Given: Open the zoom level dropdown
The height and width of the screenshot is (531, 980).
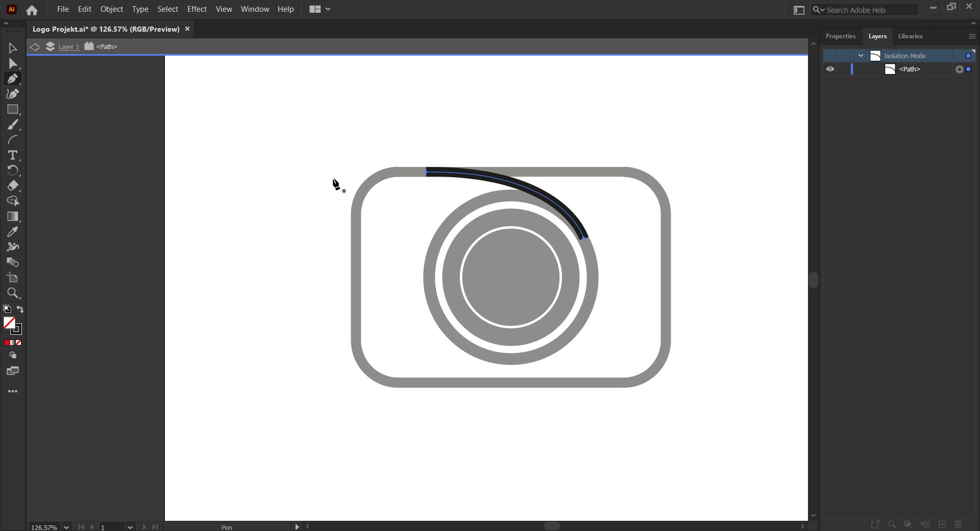Looking at the screenshot, I should coord(66,527).
